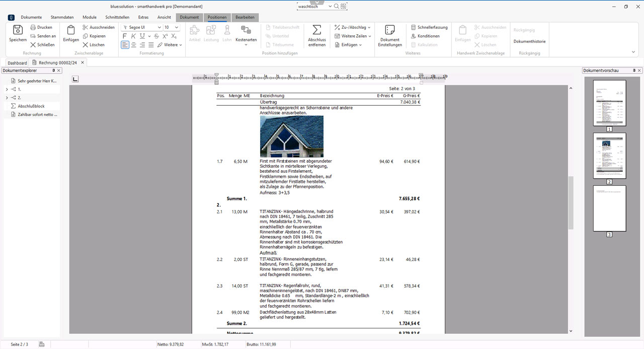Image resolution: width=644 pixels, height=349 pixels.
Task: Toggle italic formatting K button
Action: (133, 36)
